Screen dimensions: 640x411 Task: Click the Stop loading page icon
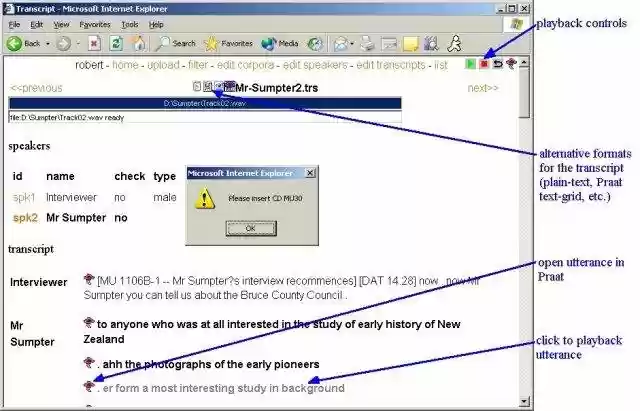[x=95, y=43]
